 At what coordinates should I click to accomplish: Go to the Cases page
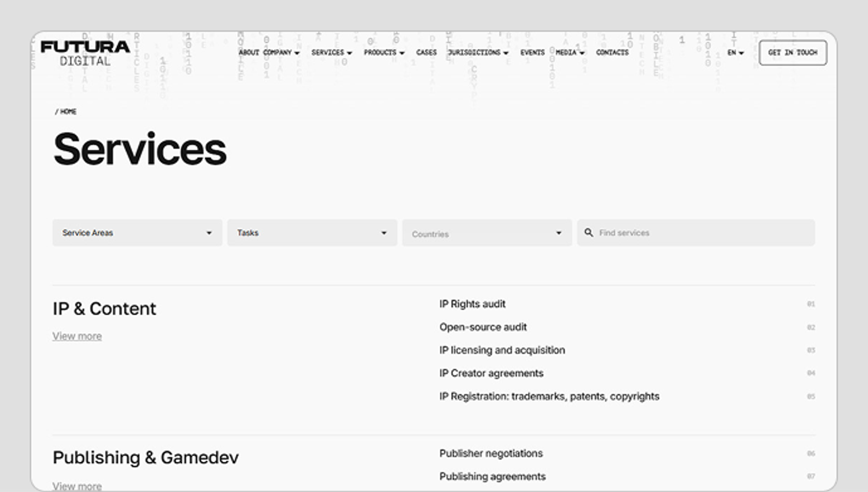click(x=426, y=53)
